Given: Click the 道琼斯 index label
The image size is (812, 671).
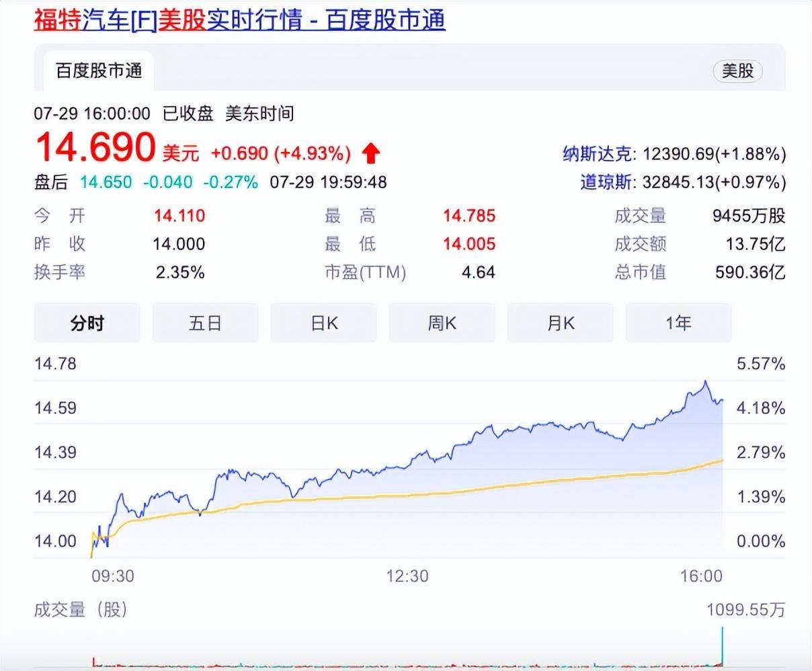Looking at the screenshot, I should click(608, 182).
